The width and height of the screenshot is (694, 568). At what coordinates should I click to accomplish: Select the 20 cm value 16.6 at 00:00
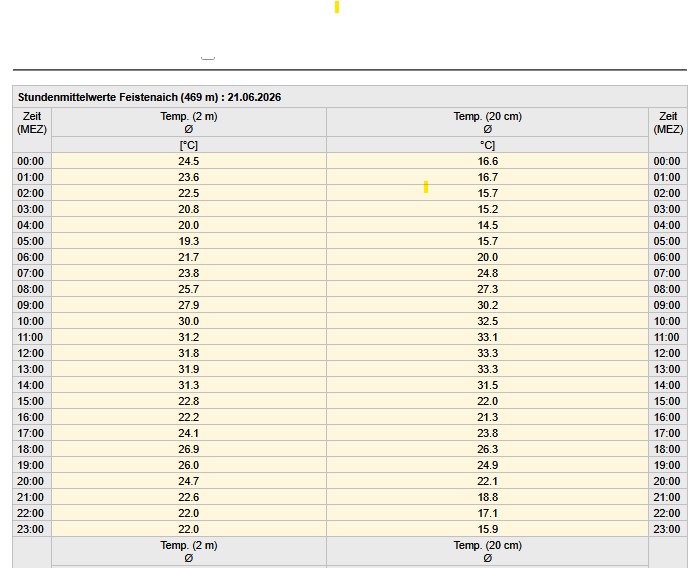487,161
